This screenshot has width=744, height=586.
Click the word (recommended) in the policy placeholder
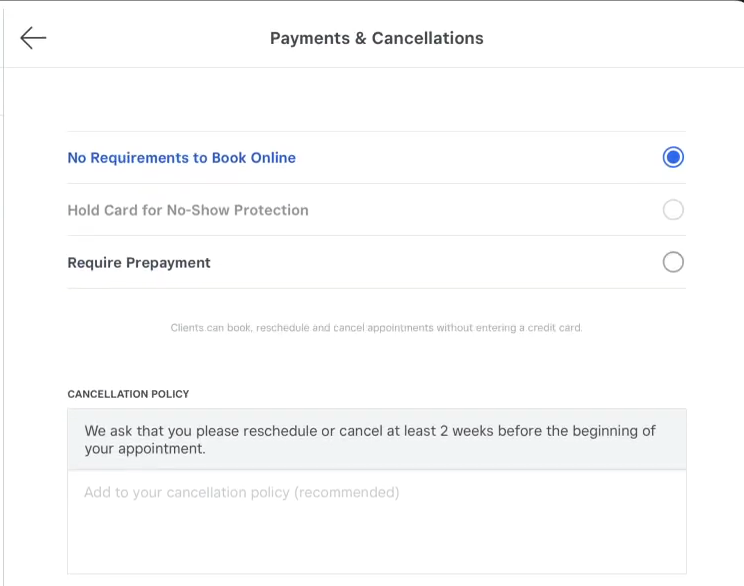click(x=346, y=492)
